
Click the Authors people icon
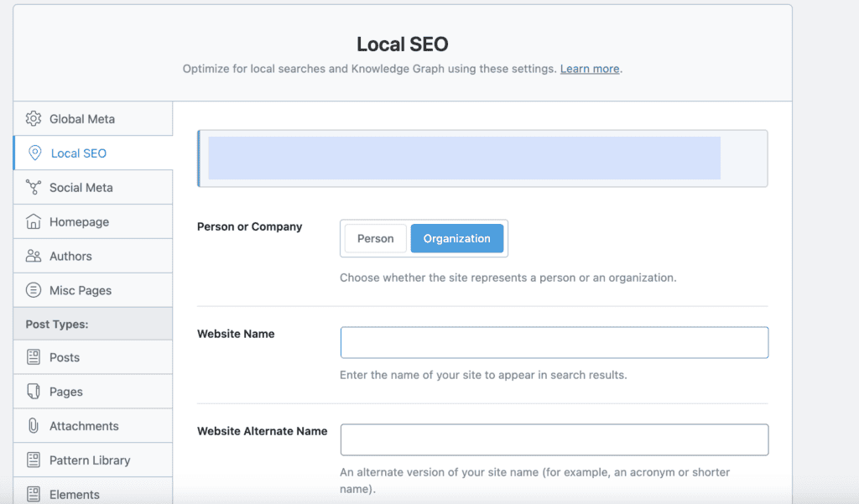point(34,256)
